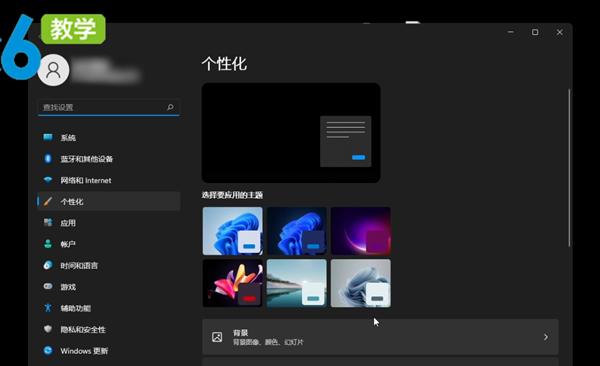Click the user profile avatar

(53, 70)
